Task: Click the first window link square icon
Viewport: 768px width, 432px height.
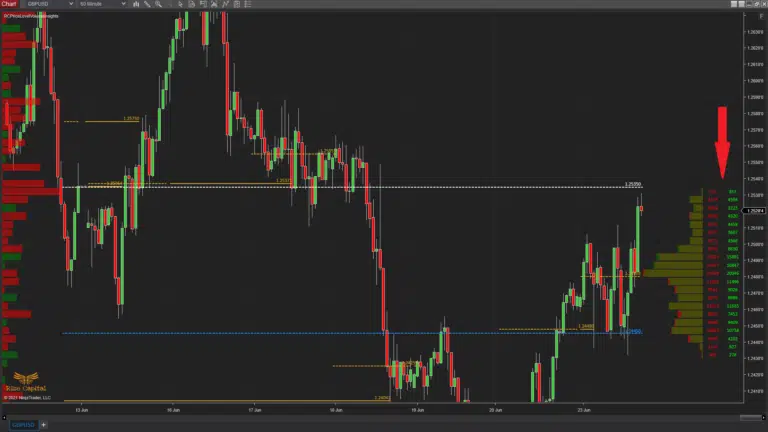Action: [734, 4]
